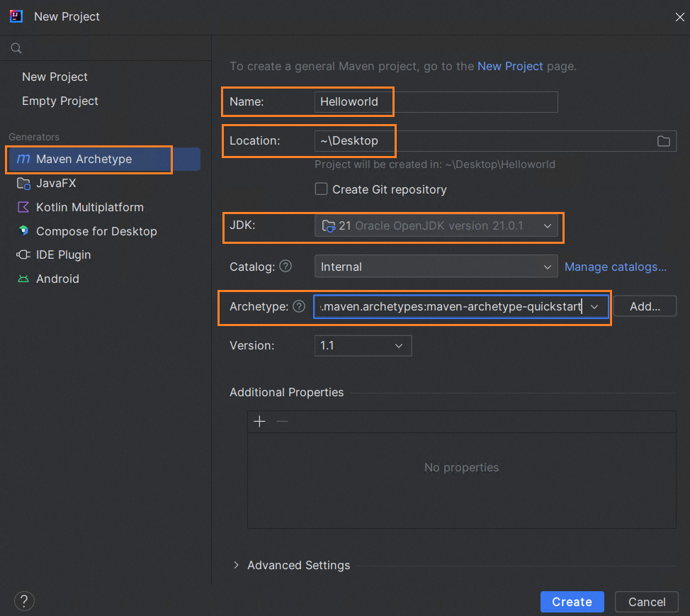This screenshot has height=616, width=690.
Task: Click the plus icon to add property
Action: click(259, 422)
